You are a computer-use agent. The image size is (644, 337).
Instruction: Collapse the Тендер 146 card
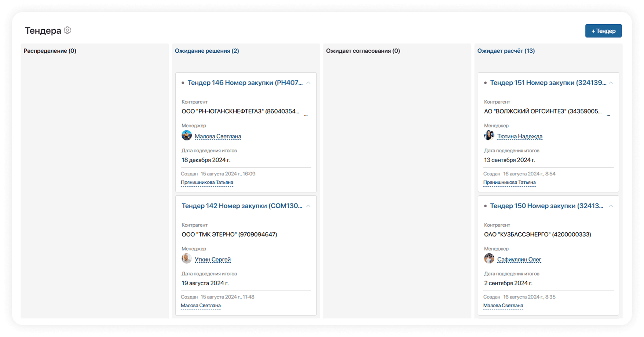308,83
